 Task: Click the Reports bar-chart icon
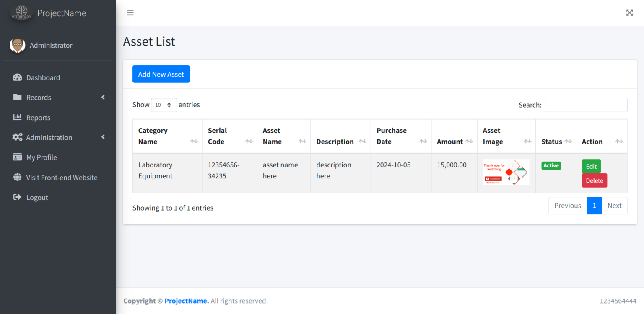17,117
